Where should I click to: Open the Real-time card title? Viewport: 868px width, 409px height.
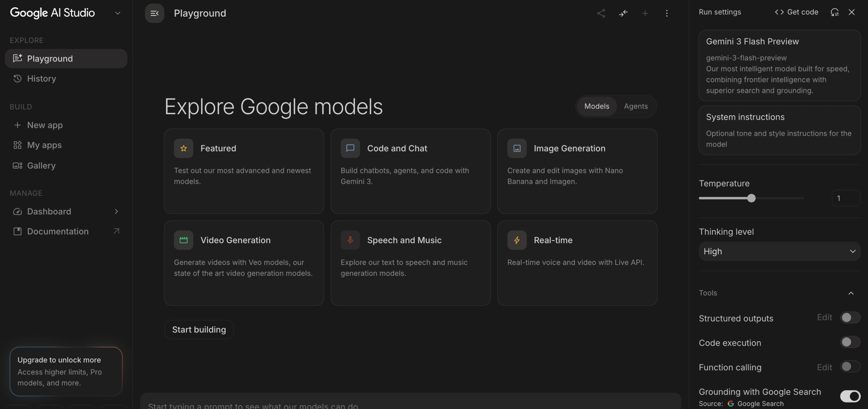[553, 240]
